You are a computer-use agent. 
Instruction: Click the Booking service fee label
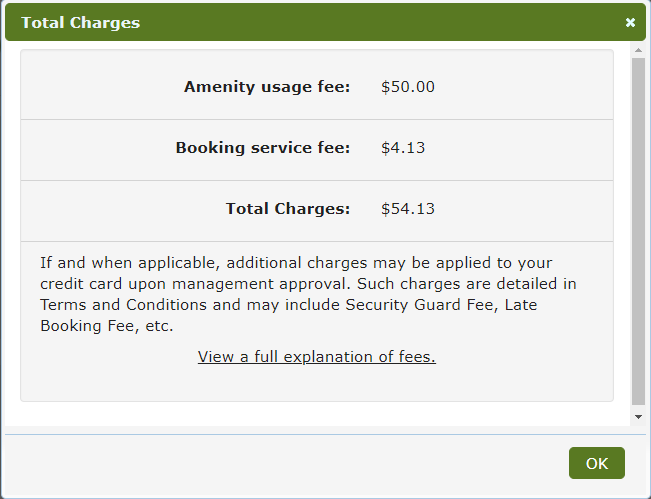click(263, 148)
